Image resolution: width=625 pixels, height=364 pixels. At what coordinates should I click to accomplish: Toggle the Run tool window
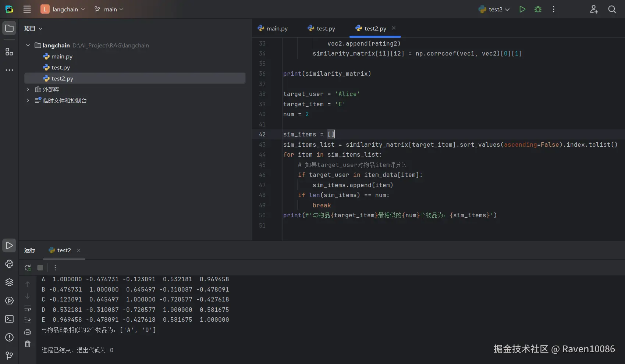point(9,245)
